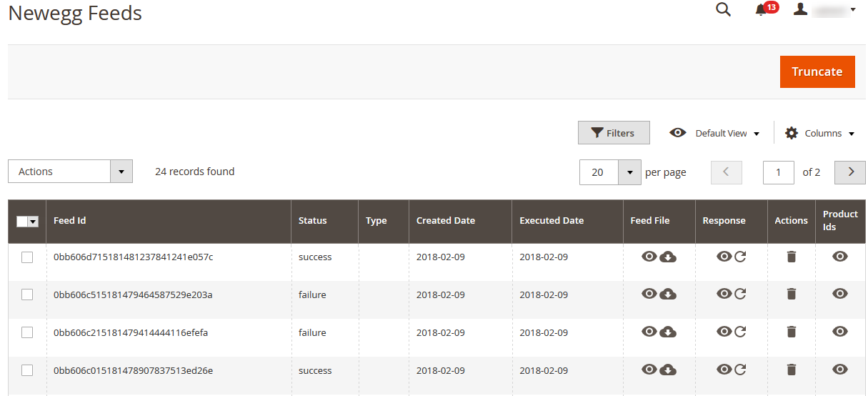Screen dimensions: 868x396
Task: View feed file for 0bb606c015181478907837513ed26e
Action: (x=649, y=369)
